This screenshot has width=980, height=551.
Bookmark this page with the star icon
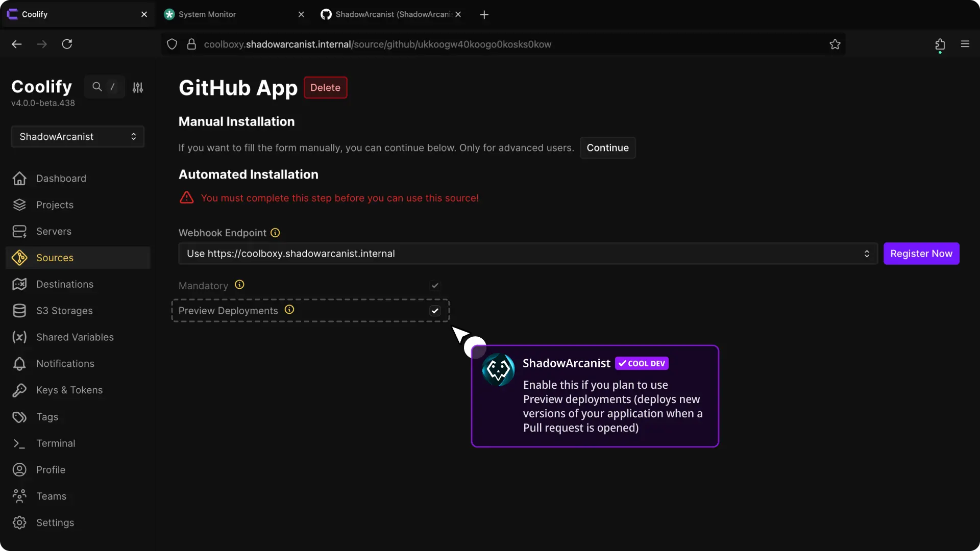click(835, 44)
